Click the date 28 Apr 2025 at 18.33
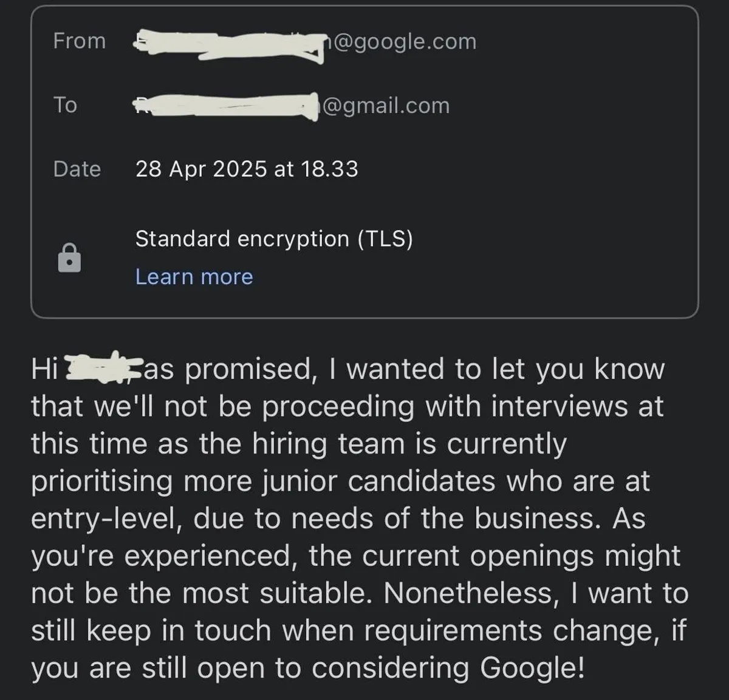This screenshot has height=700, width=729. pyautogui.click(x=247, y=169)
